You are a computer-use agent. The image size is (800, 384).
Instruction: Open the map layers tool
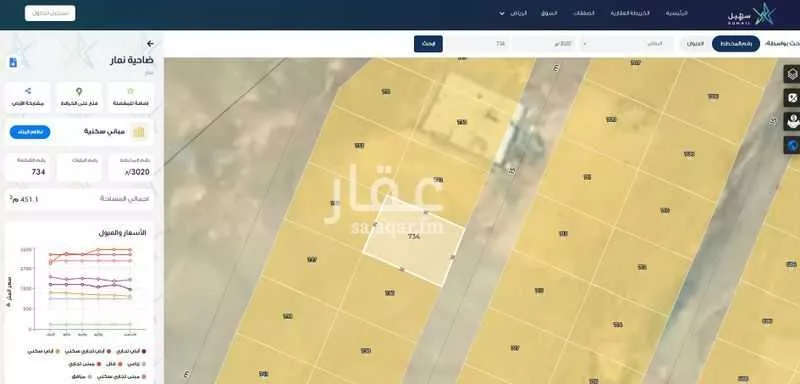tap(792, 73)
